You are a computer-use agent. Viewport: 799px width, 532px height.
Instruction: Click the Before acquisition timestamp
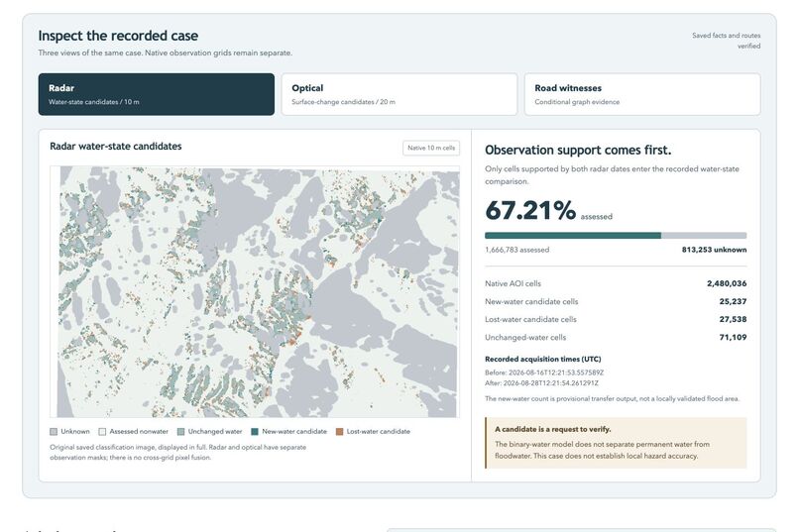click(544, 372)
